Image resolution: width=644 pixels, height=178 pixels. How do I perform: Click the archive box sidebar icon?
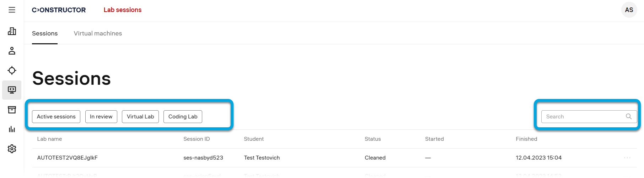pyautogui.click(x=12, y=110)
